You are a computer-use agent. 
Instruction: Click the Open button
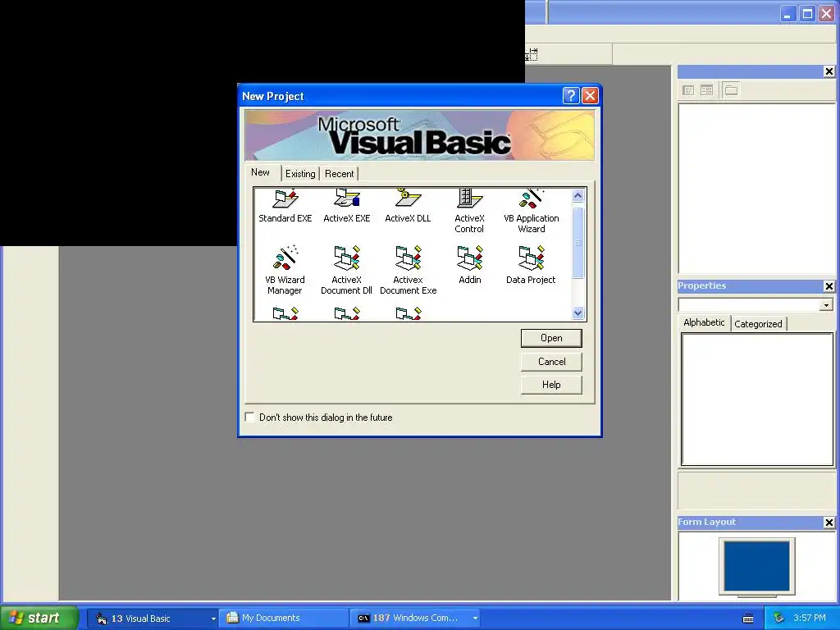click(551, 338)
